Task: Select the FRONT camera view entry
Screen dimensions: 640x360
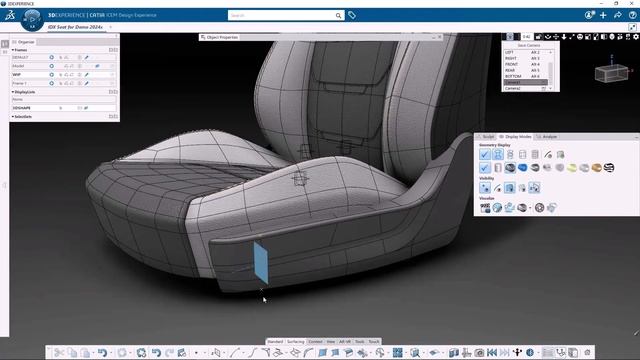Action: 524,64
